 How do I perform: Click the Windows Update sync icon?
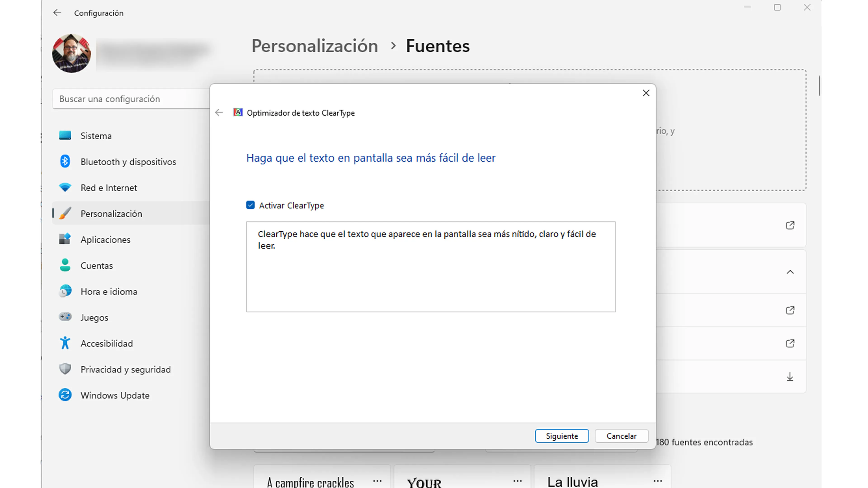[x=65, y=395]
